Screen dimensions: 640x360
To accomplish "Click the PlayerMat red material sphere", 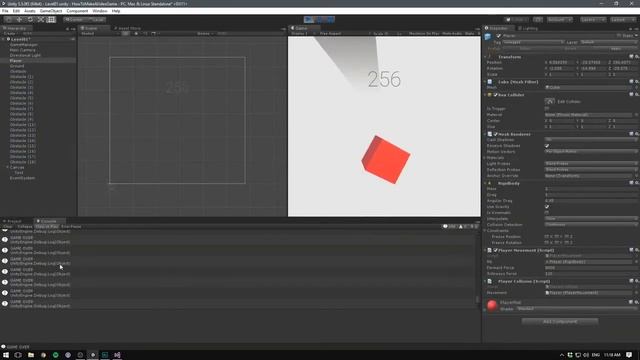I will 492,305.
